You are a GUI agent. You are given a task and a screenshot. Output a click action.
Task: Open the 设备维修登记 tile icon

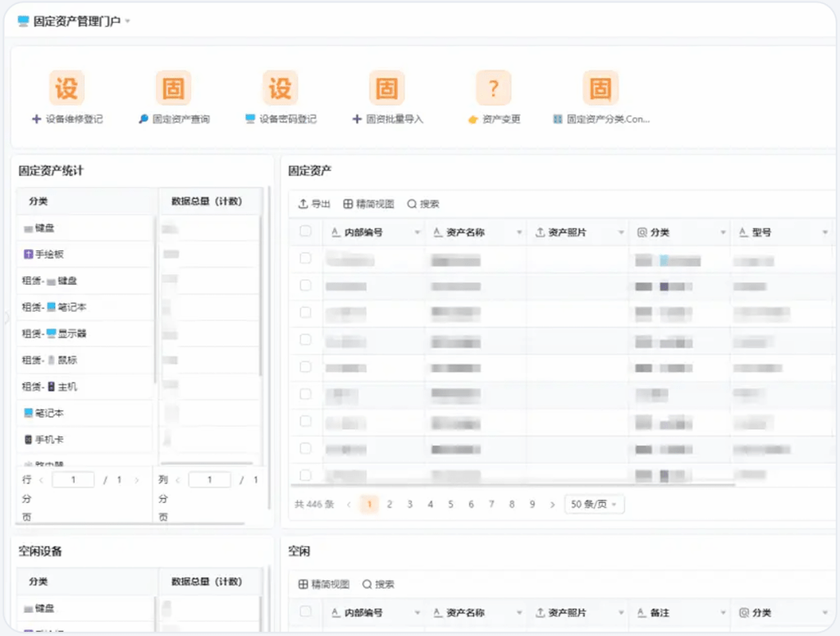tap(66, 88)
